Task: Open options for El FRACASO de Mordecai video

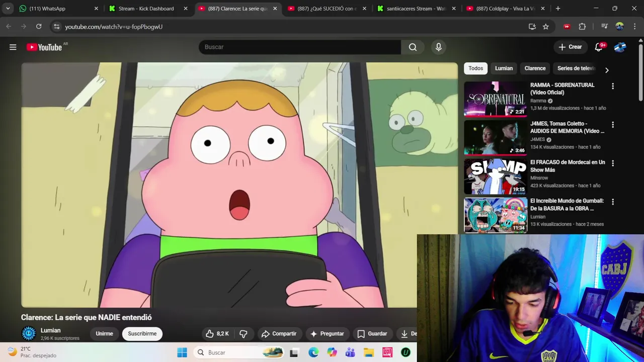Action: point(613,163)
